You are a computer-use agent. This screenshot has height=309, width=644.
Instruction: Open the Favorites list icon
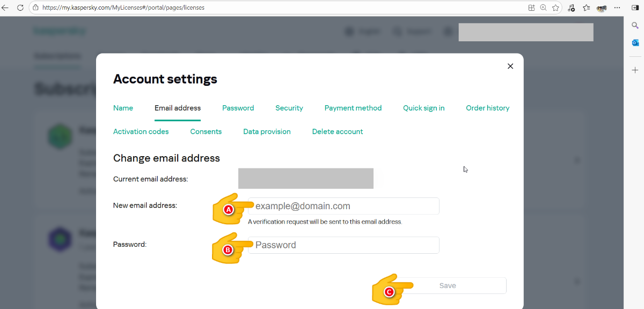(586, 8)
